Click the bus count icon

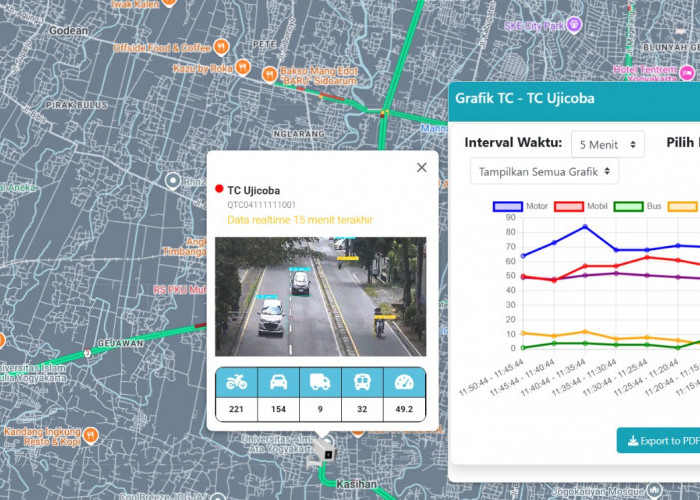click(362, 382)
